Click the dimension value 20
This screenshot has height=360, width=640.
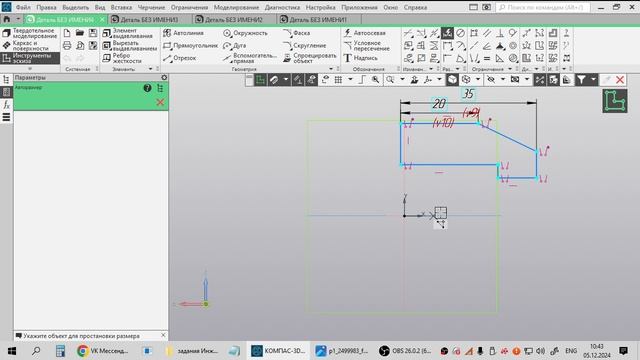(439, 104)
